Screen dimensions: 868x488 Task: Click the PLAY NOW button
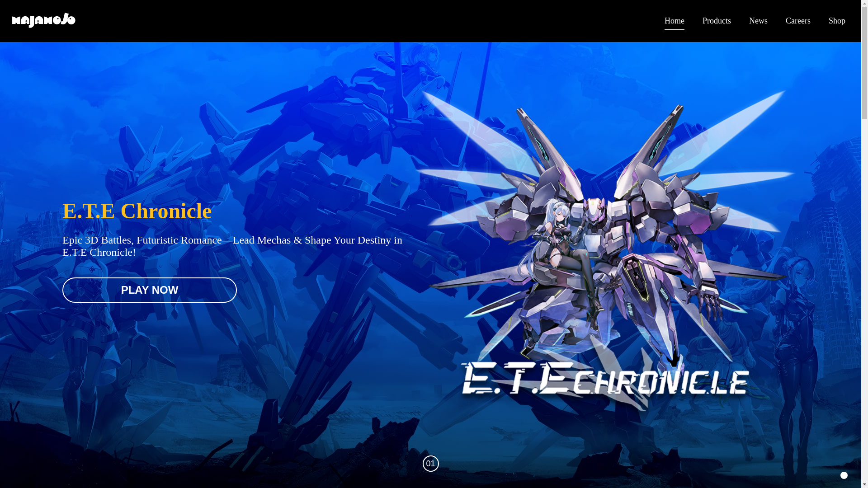[150, 290]
